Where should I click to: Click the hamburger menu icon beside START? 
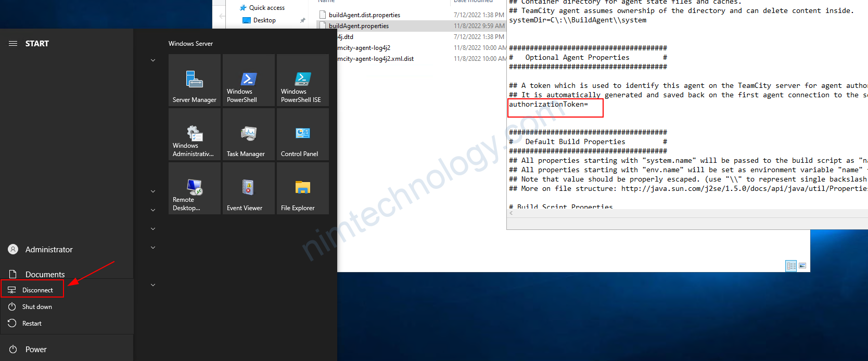[x=13, y=44]
